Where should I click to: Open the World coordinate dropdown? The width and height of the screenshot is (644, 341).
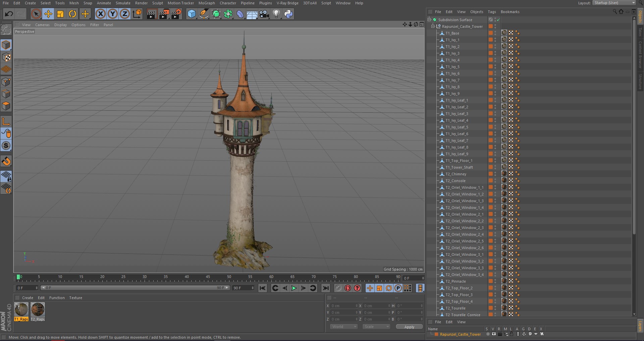pyautogui.click(x=344, y=327)
